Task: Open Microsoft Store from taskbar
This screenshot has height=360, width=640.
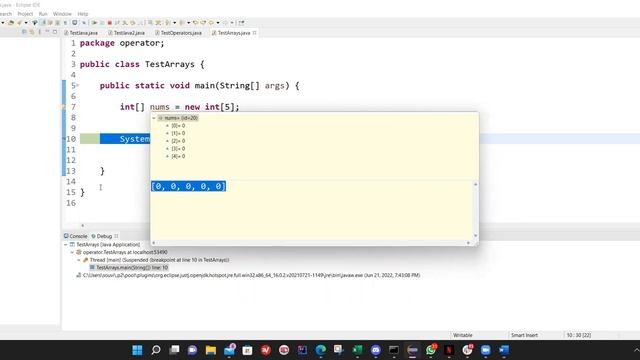Action: 247,350
